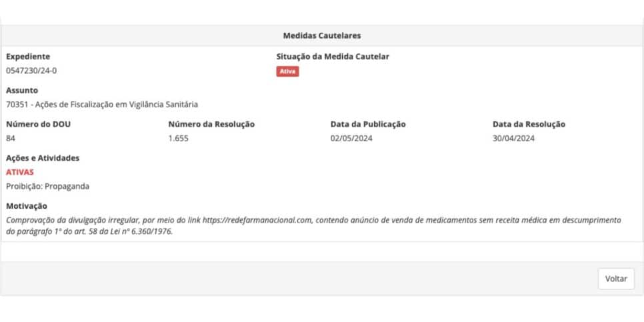
Task: Click the subject text starting with 70351
Action: [102, 104]
